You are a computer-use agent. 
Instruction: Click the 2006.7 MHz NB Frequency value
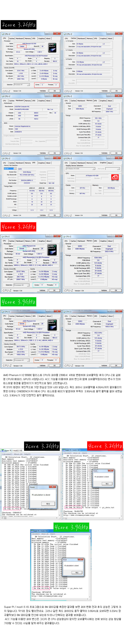(109, 112)
